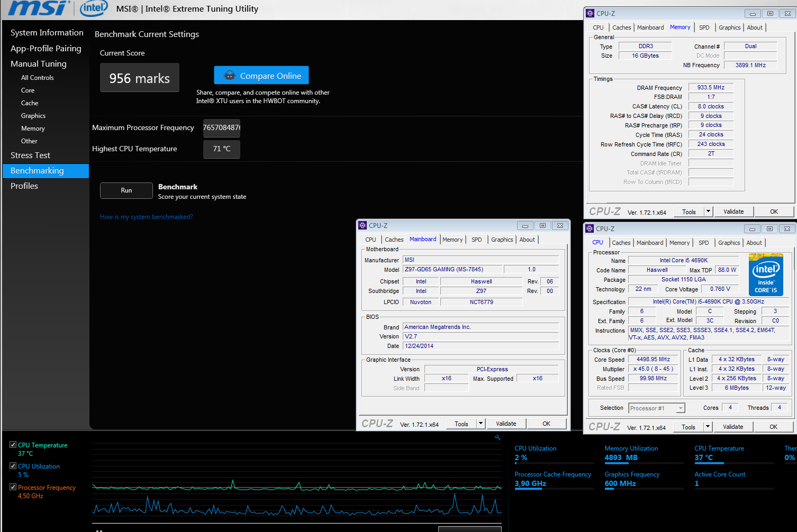Click the CPU-Z Memory window title icon
797x532 pixels.
click(590, 13)
